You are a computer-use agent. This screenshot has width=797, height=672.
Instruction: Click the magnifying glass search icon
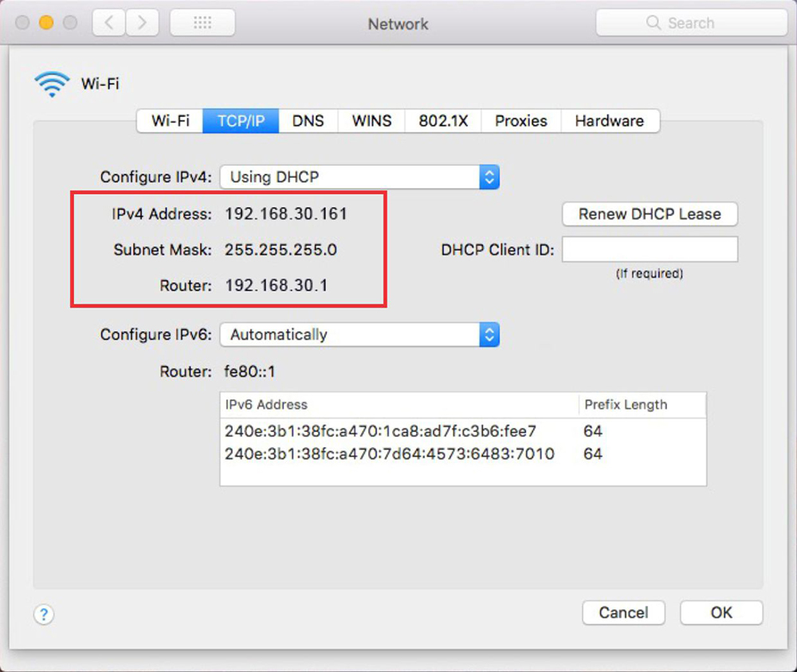654,23
